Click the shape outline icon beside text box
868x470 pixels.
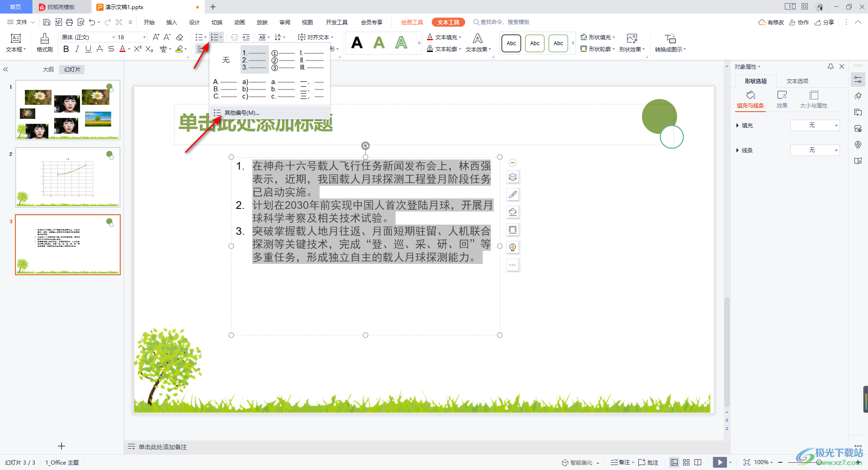513,230
